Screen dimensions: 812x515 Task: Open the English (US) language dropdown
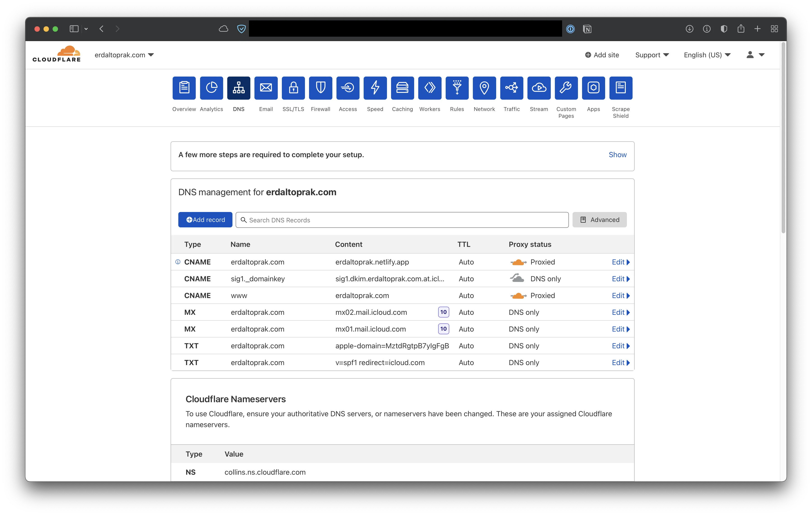707,55
